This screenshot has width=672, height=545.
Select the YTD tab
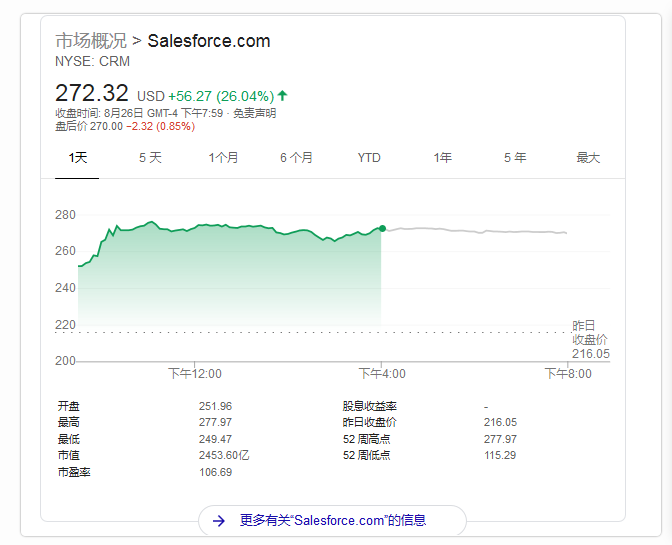coord(369,158)
